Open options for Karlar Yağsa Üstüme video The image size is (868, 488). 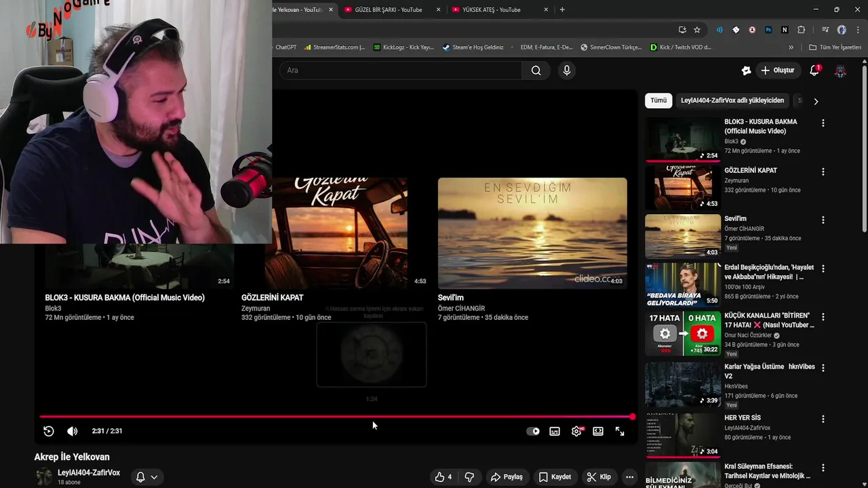tap(823, 367)
